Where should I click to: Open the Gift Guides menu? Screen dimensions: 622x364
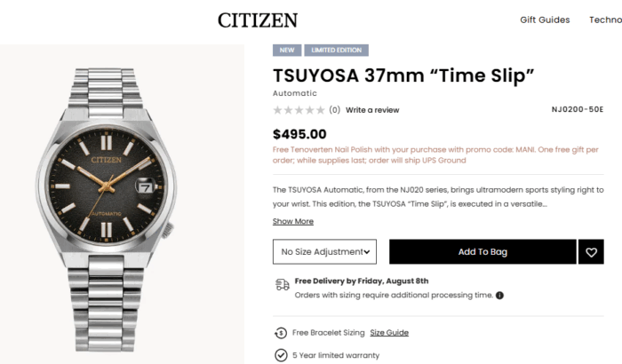click(x=545, y=20)
